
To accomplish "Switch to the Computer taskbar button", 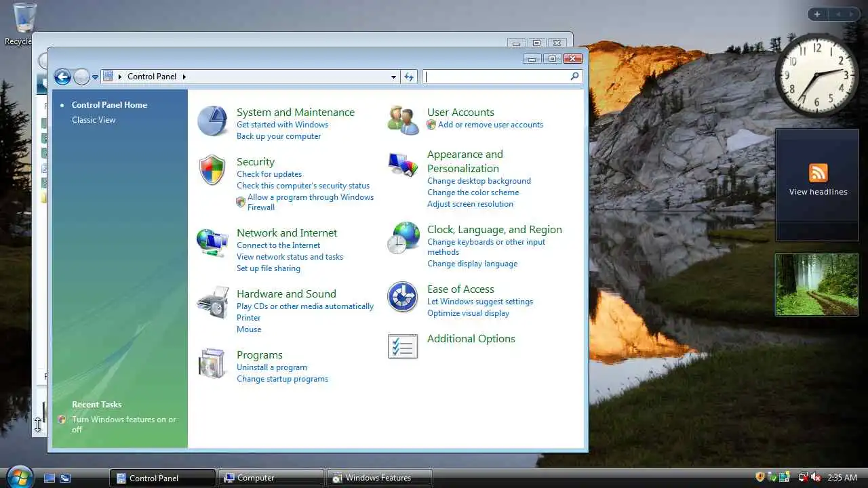I will (271, 478).
